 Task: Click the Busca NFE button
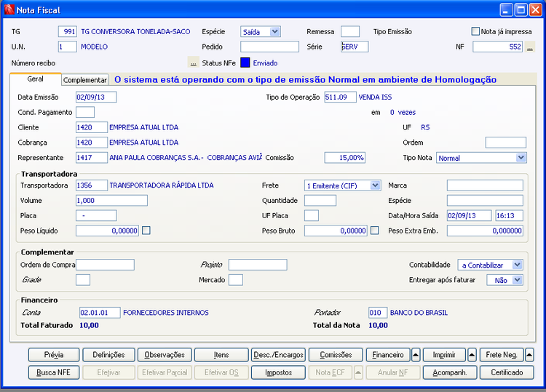point(54,372)
